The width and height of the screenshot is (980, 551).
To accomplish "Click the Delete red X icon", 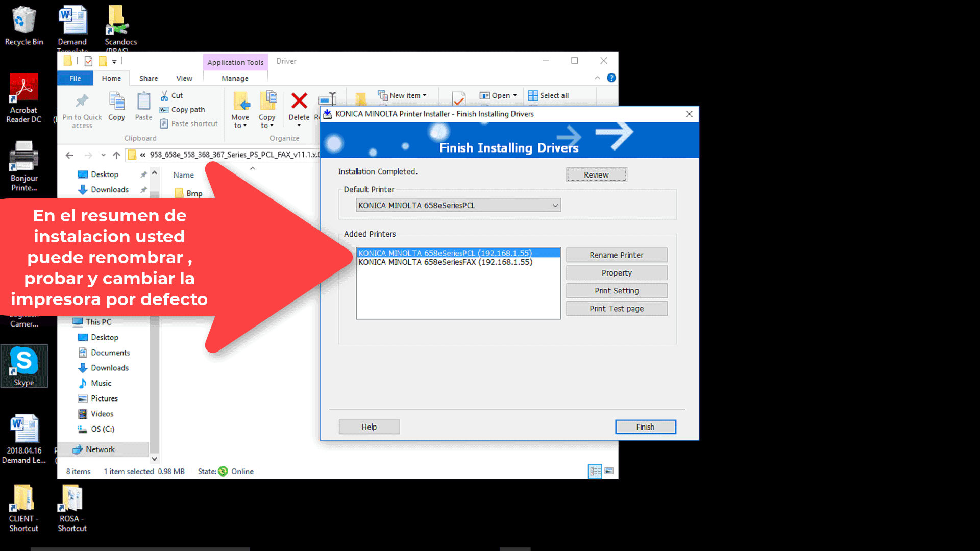I will [x=299, y=101].
